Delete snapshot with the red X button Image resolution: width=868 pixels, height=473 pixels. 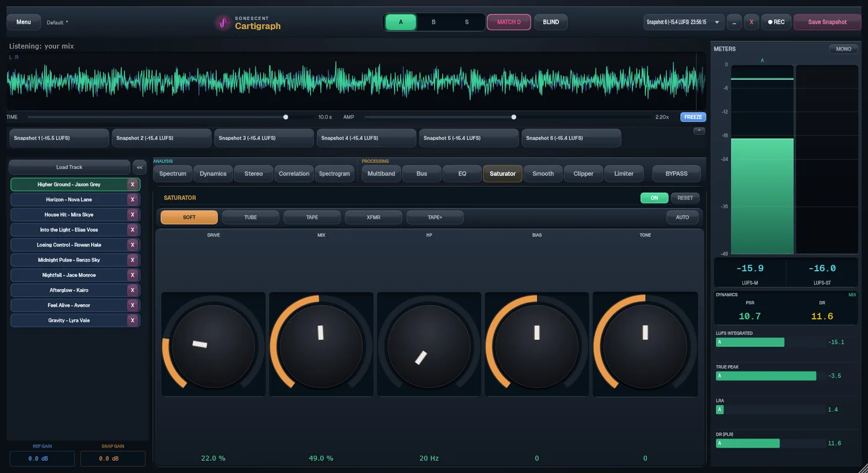[x=751, y=22]
